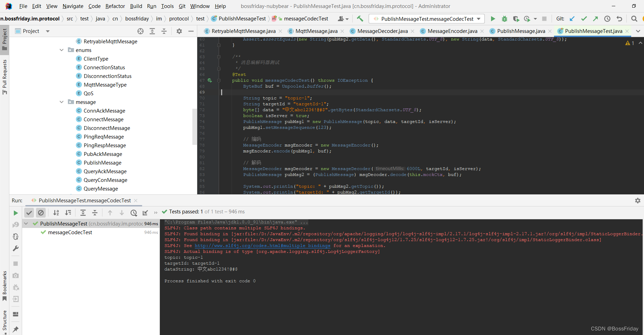
Task: Open the Refactor menu
Action: [115, 6]
